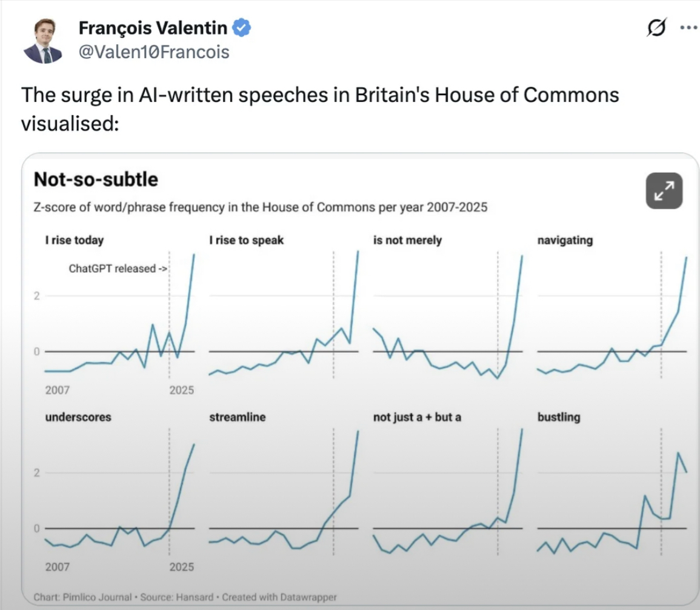Click the "Not-so-subtle" chart title
Screen dimensions: 700x610
[x=96, y=179]
